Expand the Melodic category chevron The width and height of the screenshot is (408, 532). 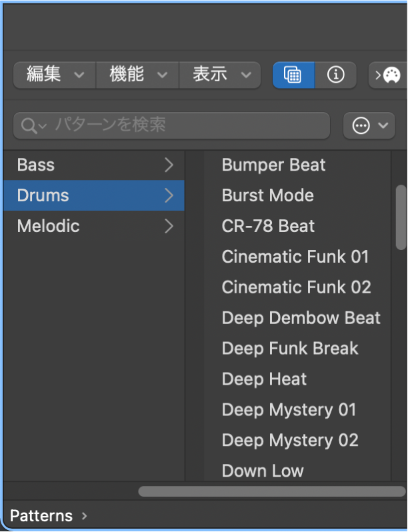click(169, 226)
